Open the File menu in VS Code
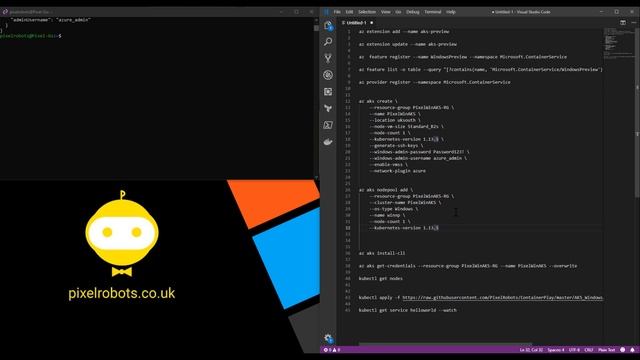 [337, 12]
